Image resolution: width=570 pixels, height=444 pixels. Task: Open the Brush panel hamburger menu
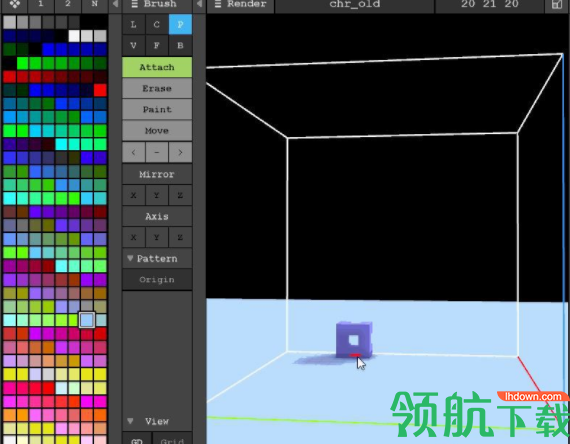coord(135,4)
